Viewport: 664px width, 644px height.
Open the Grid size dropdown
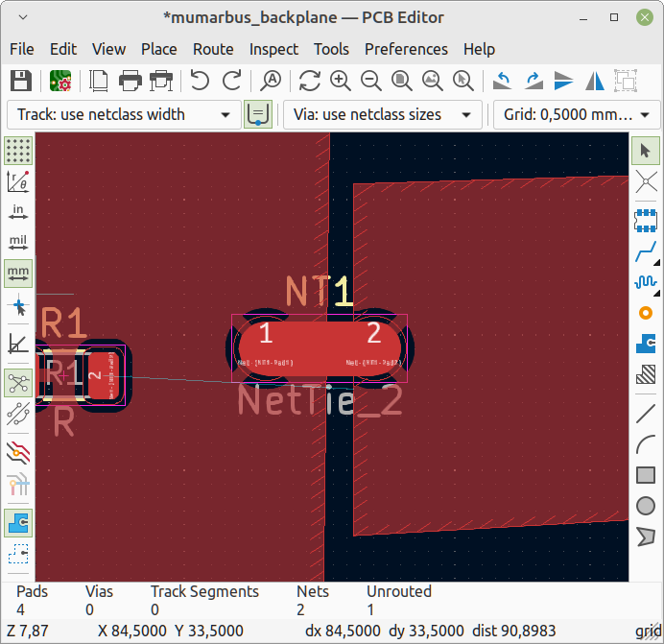click(x=576, y=115)
